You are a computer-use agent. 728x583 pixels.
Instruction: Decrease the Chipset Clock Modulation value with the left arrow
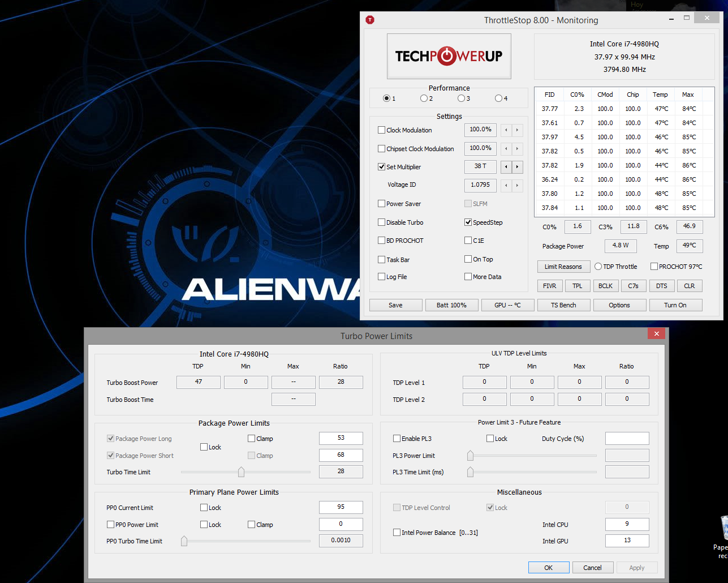tap(506, 149)
